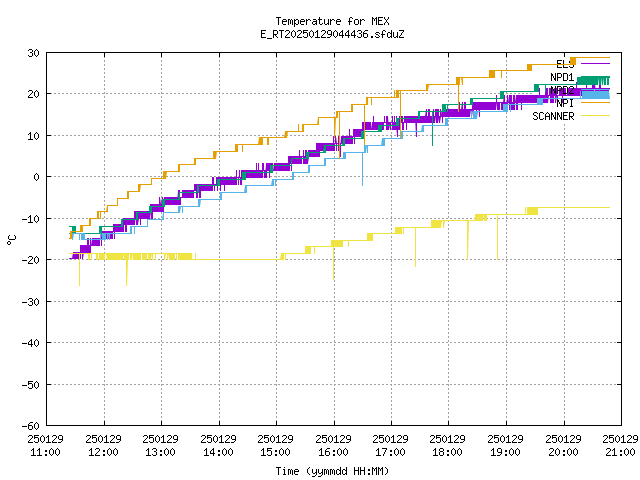Image resolution: width=640 pixels, height=480 pixels.
Task: Click the purple ELS legend line sample
Action: pos(595,64)
